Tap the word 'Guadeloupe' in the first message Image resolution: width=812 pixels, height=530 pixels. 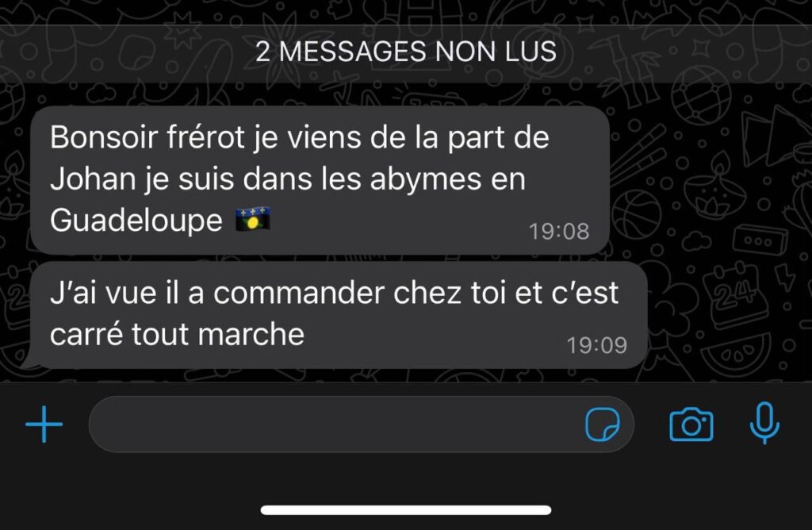coord(136,221)
